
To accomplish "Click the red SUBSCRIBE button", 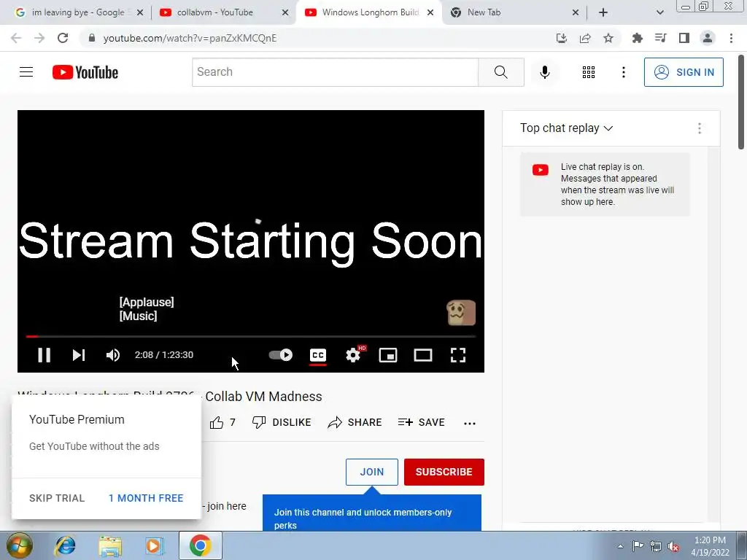I will click(444, 472).
